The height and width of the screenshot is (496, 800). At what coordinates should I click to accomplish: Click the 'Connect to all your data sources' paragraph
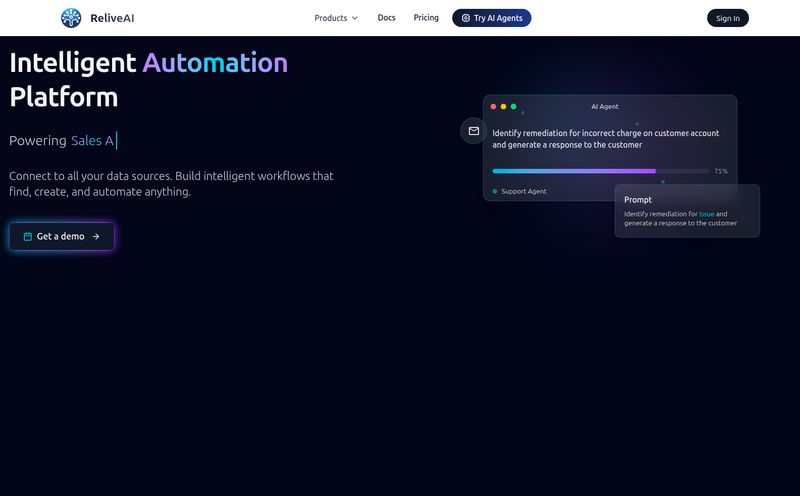pos(171,184)
